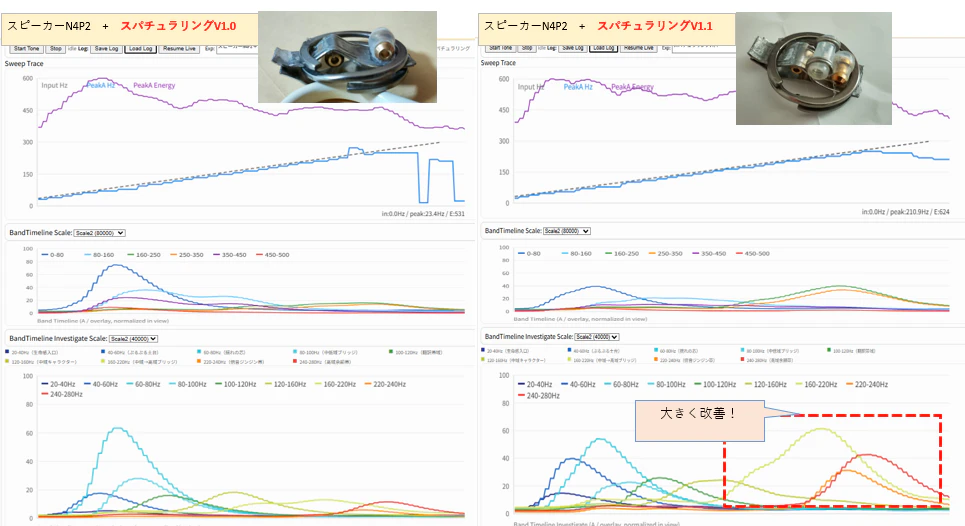Click Save Log in the V1.0 panel
The height and width of the screenshot is (526, 965).
coord(106,49)
